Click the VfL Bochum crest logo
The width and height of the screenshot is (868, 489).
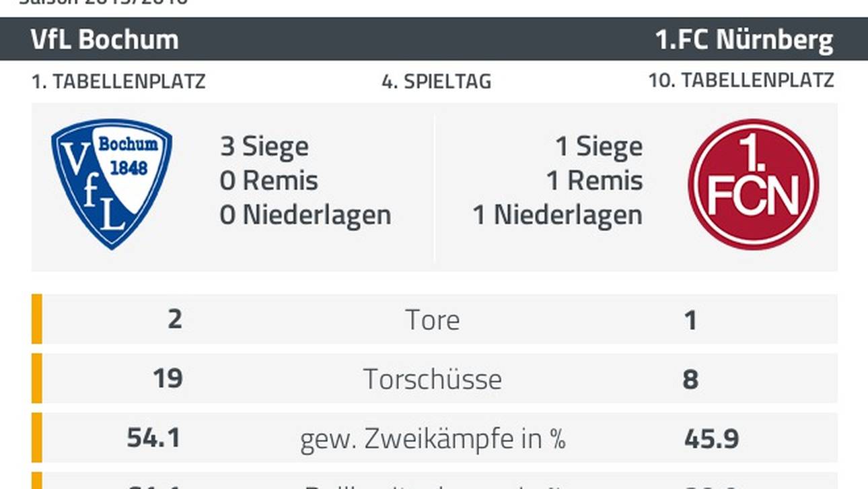coord(112,183)
